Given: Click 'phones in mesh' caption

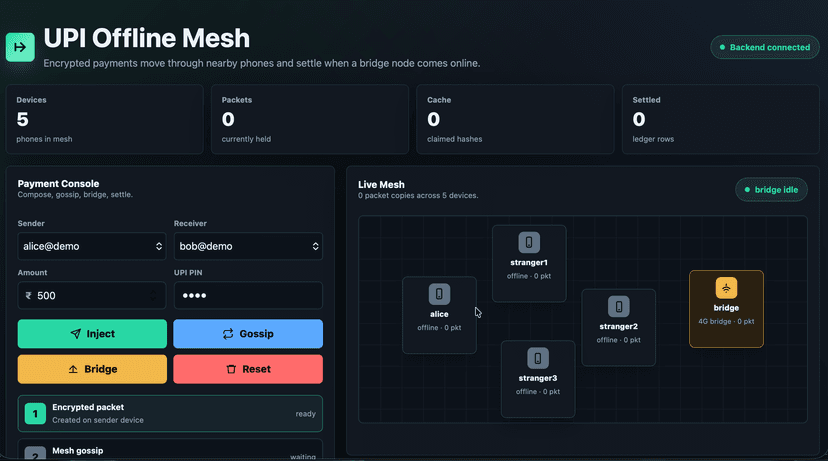Looking at the screenshot, I should [x=44, y=139].
